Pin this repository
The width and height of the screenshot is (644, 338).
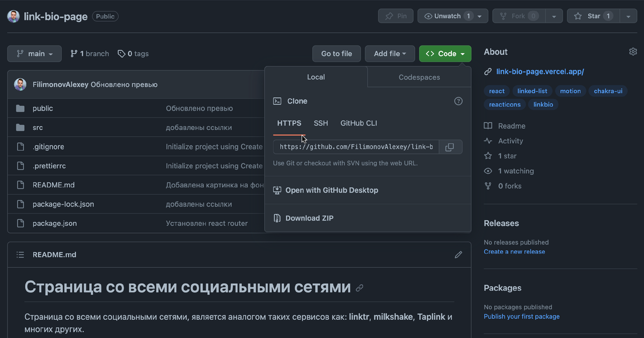pos(396,16)
